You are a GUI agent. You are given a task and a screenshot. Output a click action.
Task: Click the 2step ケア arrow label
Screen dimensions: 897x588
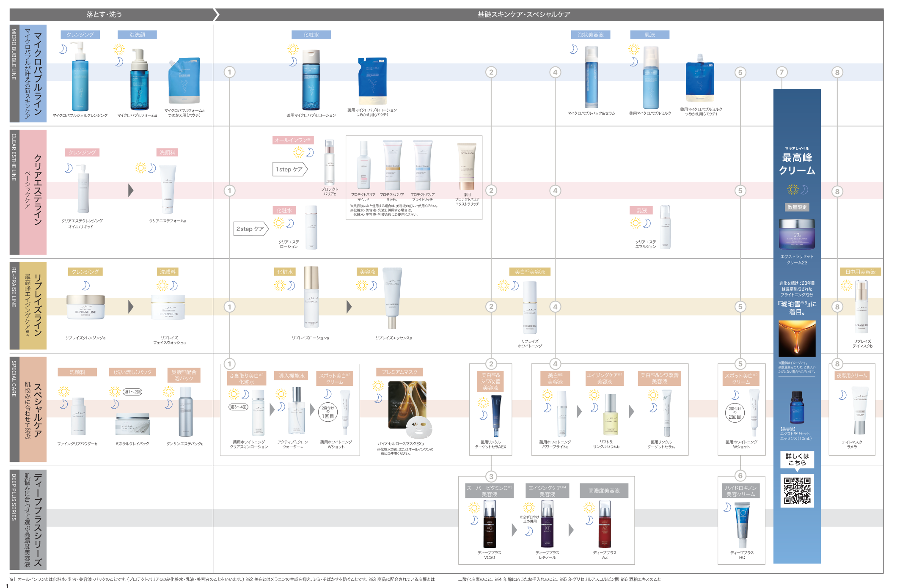250,229
